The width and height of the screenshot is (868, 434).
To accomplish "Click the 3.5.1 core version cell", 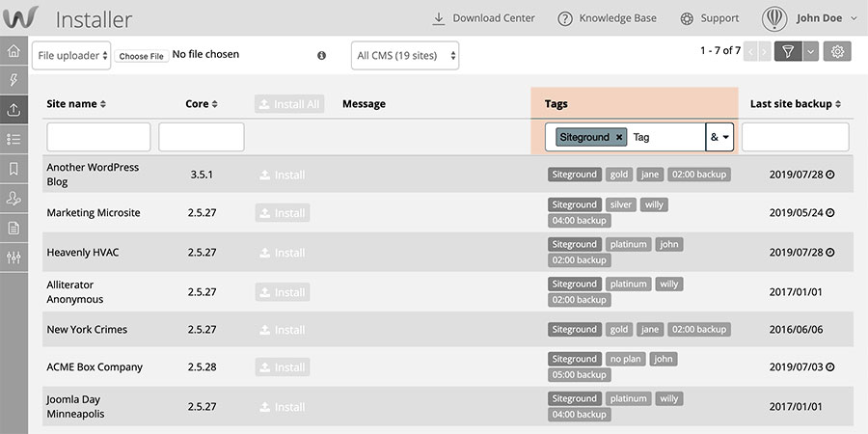I will [202, 175].
